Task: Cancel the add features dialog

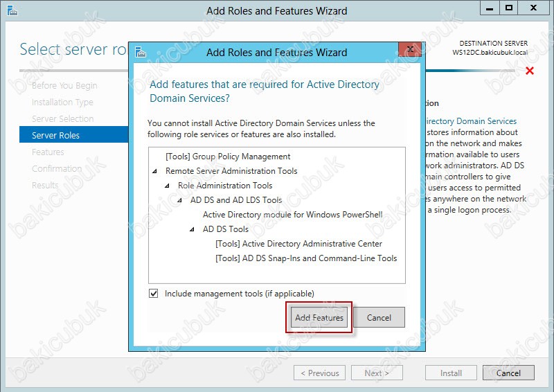Action: coord(379,317)
